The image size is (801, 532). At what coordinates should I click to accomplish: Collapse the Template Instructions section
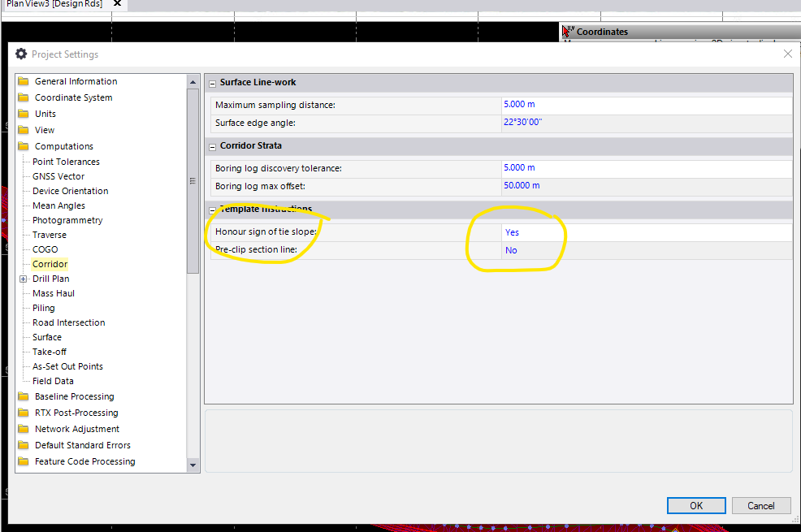coord(213,210)
